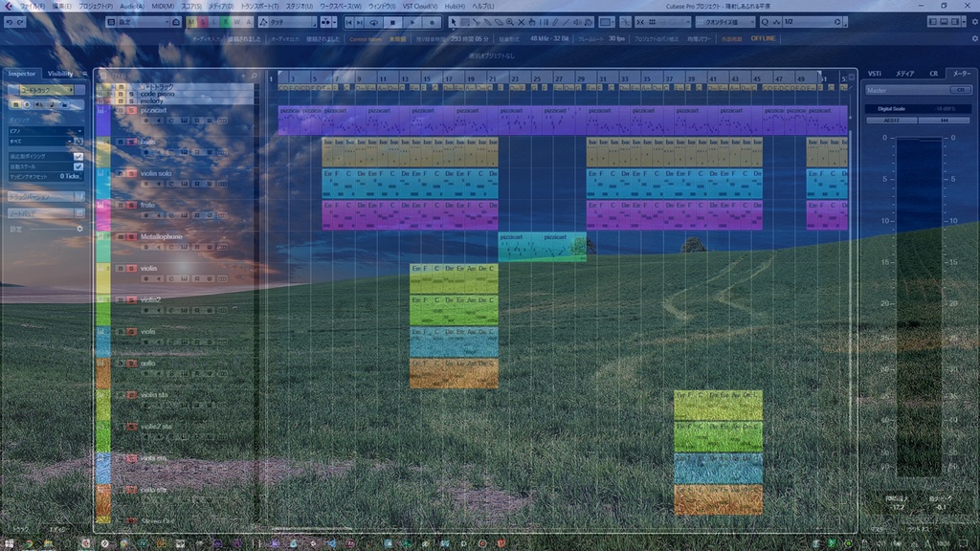Viewport: 980px width, 551px height.
Task: Select the Object Selection arrow tool
Action: pos(453,22)
